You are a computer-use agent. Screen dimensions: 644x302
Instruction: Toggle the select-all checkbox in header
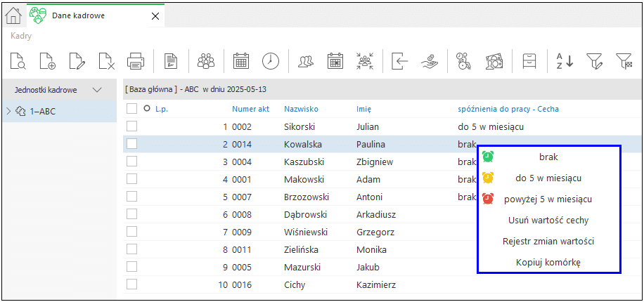pos(132,109)
